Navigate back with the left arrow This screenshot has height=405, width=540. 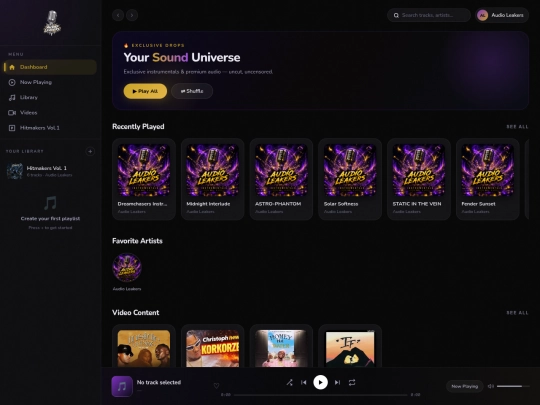118,15
